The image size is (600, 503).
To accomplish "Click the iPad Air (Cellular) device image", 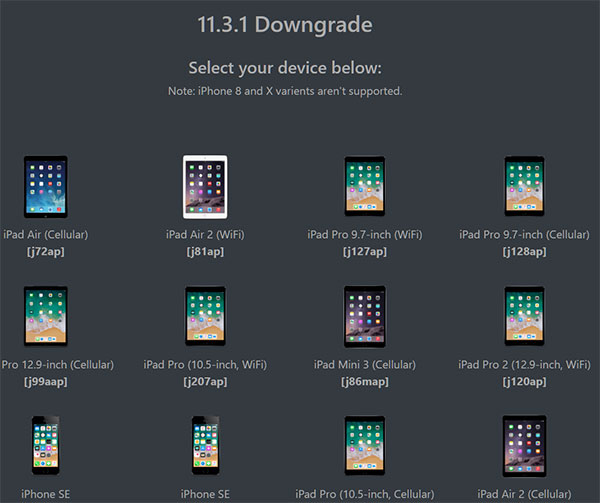I will click(x=45, y=186).
